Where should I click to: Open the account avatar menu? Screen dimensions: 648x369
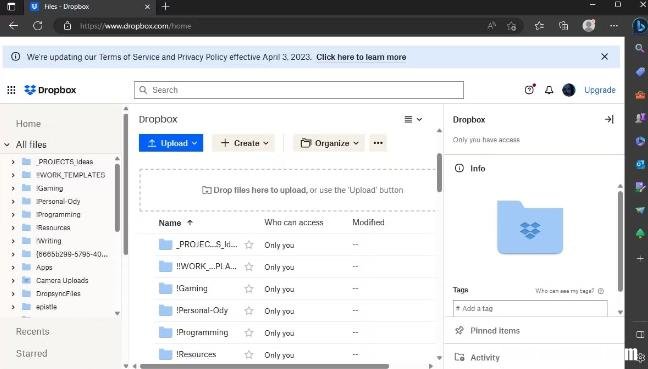(569, 90)
